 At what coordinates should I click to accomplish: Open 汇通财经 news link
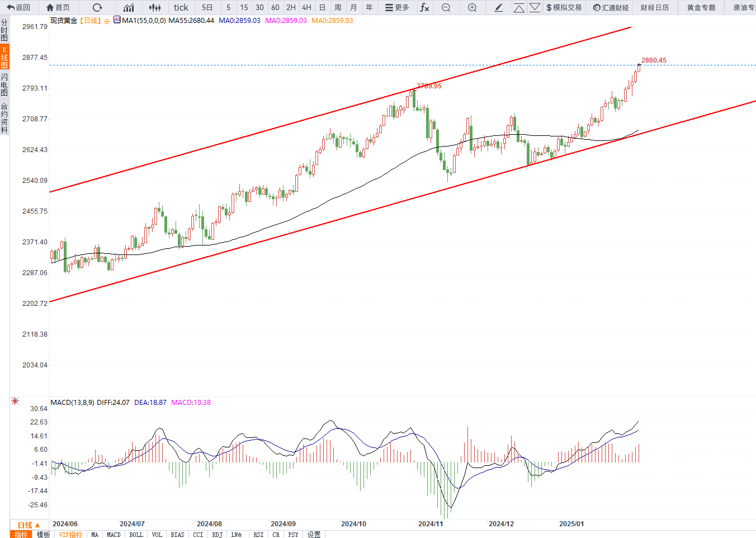611,7
